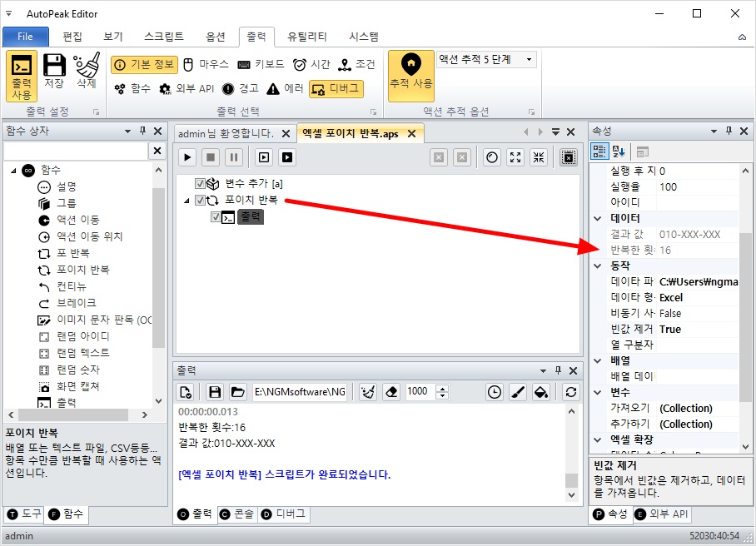756x546 pixels.
Task: Open the 시스템 ribbon tab
Action: tap(364, 37)
